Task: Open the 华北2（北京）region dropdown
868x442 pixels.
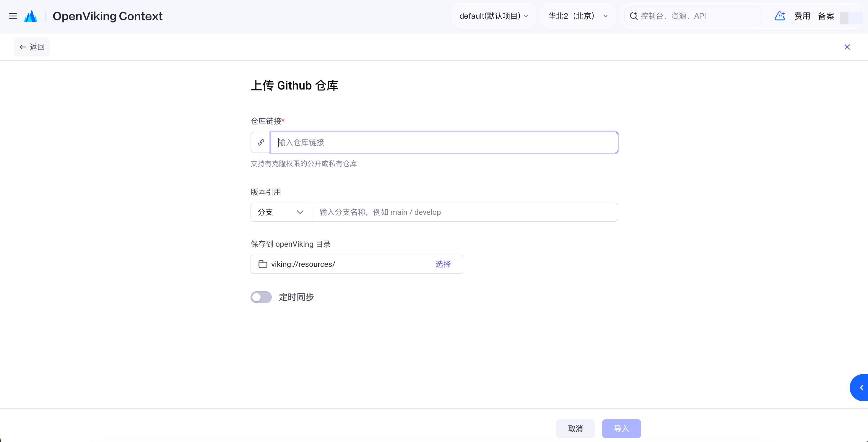Action: 578,16
